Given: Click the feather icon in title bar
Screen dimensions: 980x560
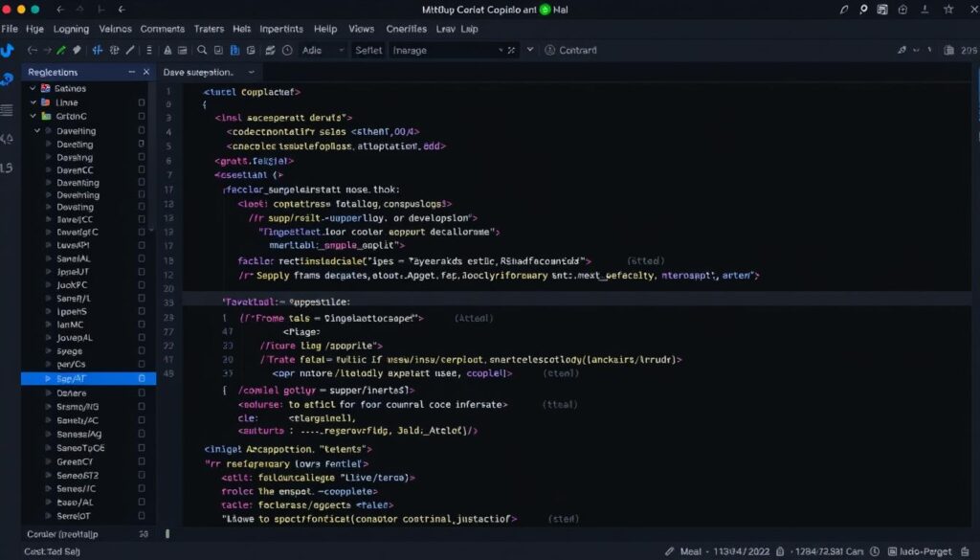Looking at the screenshot, I should 844,10.
